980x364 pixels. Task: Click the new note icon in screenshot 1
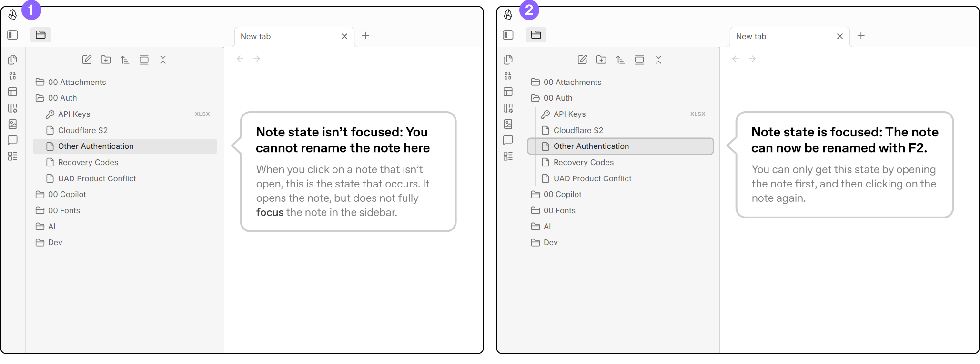(x=87, y=60)
